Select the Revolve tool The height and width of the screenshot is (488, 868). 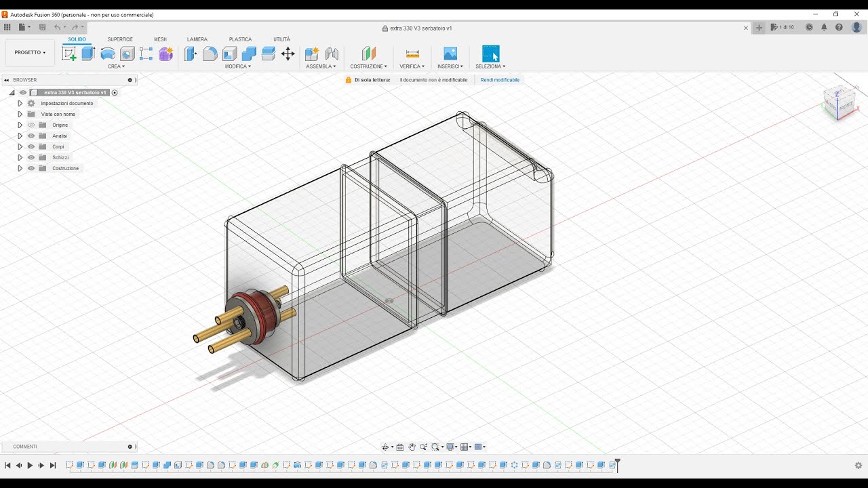108,54
